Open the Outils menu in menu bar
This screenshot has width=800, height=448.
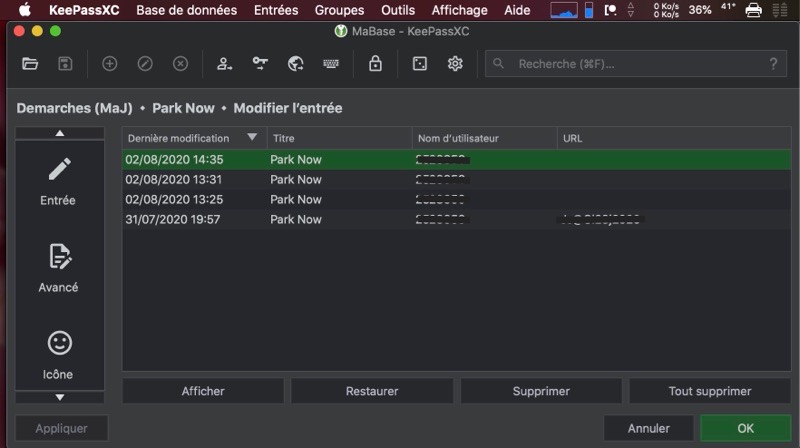[x=398, y=10]
